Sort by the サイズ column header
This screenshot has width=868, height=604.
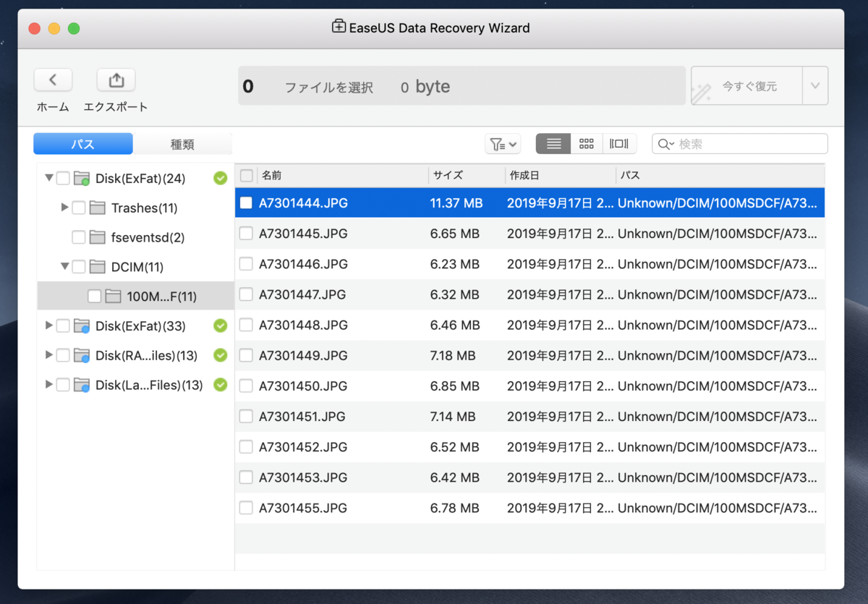point(467,175)
